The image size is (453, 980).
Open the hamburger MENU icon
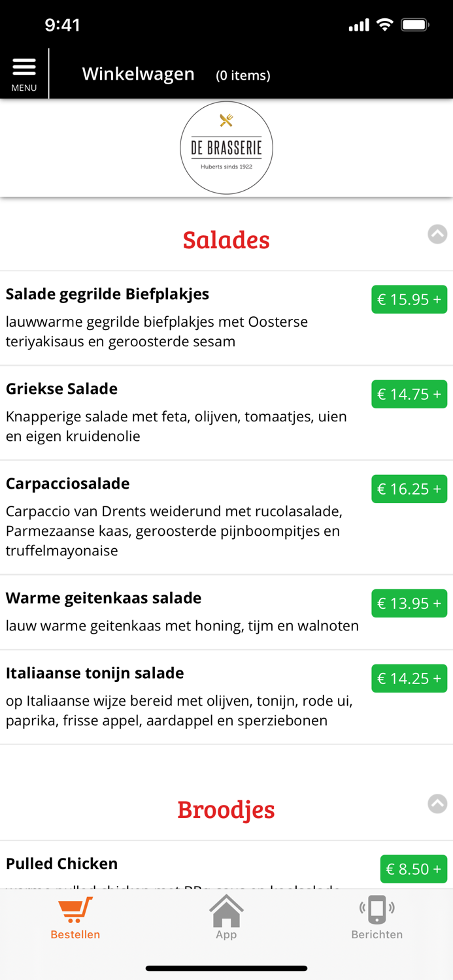[x=24, y=66]
